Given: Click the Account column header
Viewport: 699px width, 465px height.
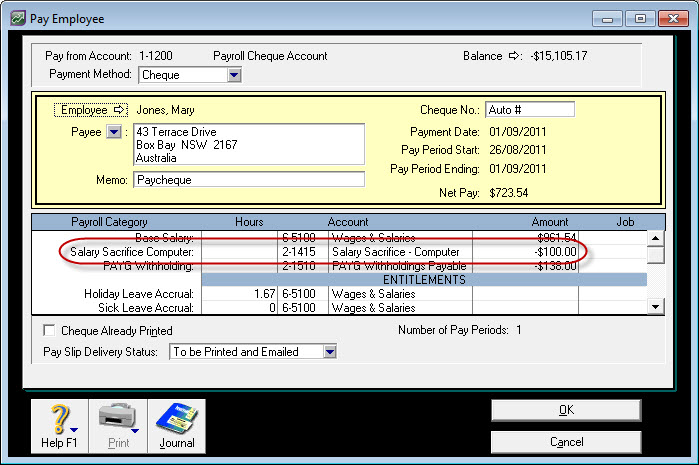Looking at the screenshot, I should pos(348,222).
